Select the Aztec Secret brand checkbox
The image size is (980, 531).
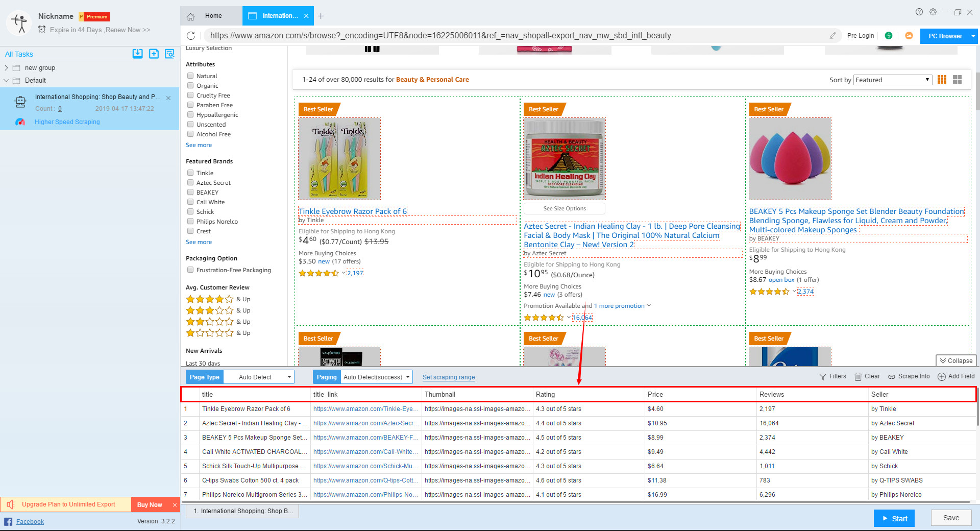click(x=190, y=182)
